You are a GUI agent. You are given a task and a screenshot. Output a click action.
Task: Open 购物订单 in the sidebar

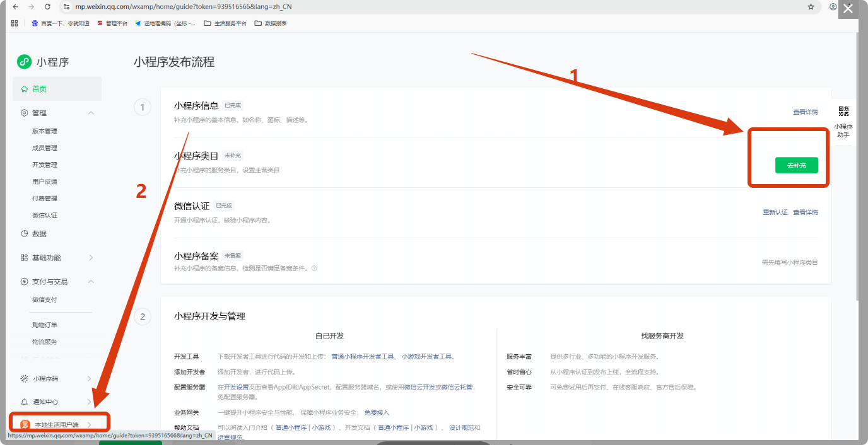[x=45, y=325]
